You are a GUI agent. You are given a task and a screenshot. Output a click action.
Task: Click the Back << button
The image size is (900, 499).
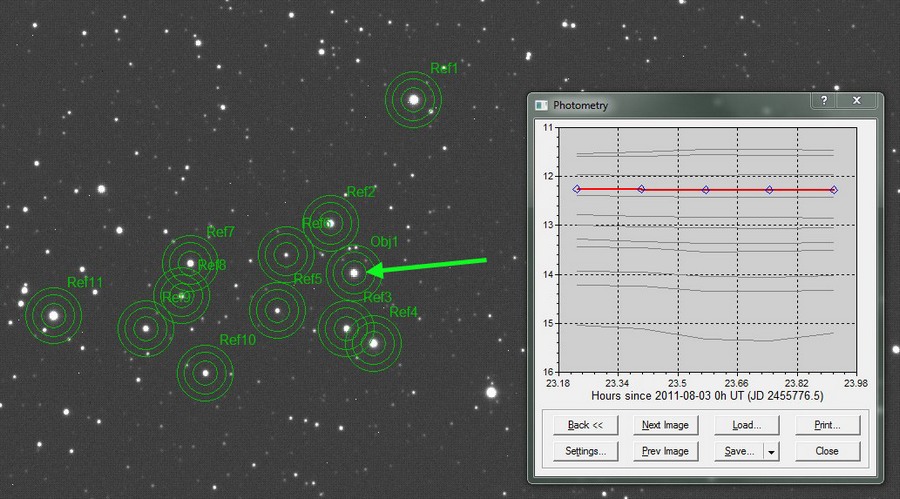coord(585,425)
